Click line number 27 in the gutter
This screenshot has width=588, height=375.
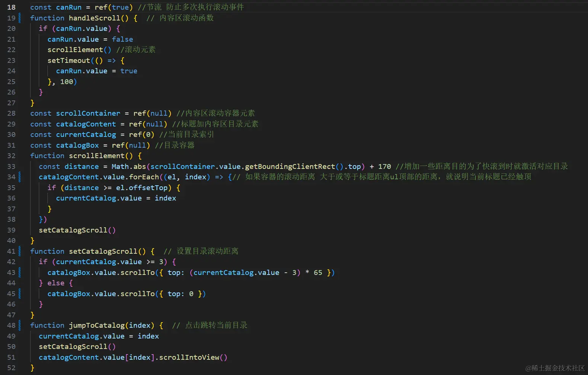point(12,103)
